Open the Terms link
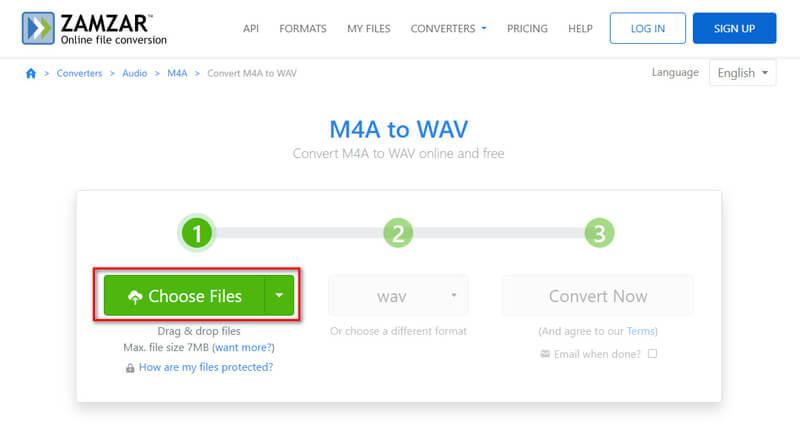This screenshot has width=800, height=437. tap(640, 331)
